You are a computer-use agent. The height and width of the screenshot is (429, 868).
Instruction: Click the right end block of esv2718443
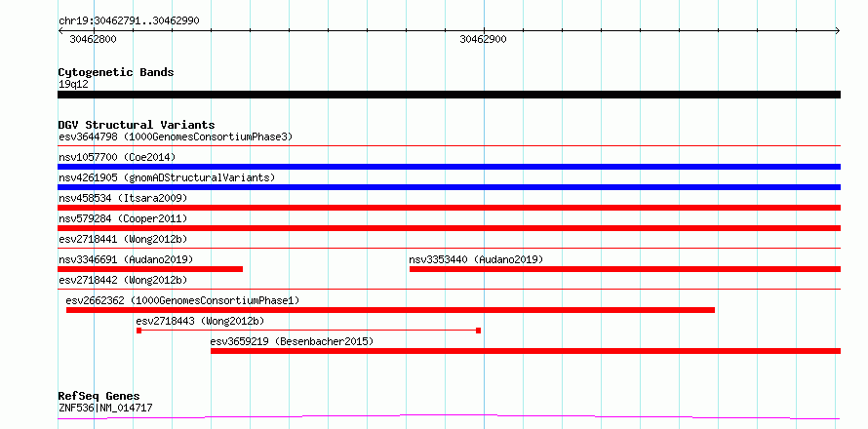pos(478,331)
